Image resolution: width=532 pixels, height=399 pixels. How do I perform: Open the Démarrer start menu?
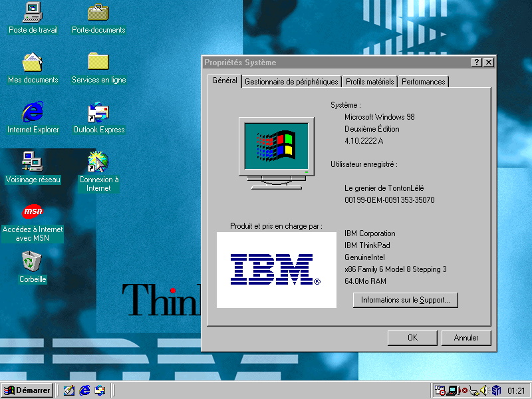coord(27,390)
